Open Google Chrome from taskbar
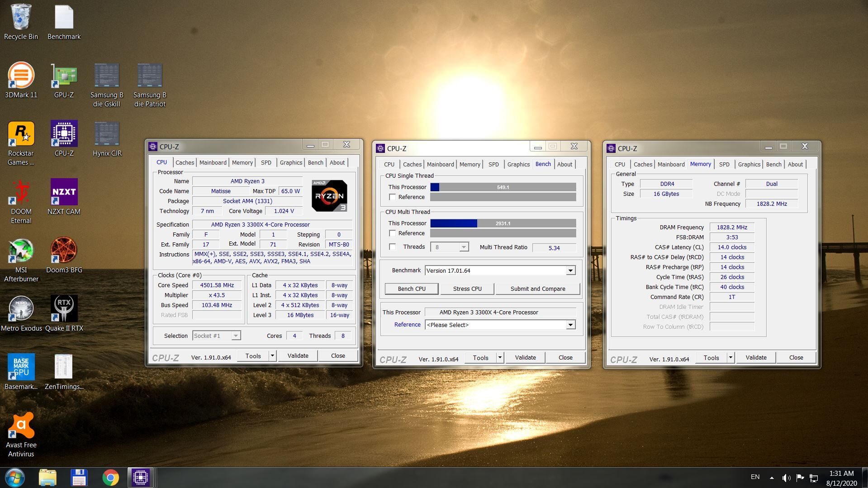 pyautogui.click(x=110, y=478)
